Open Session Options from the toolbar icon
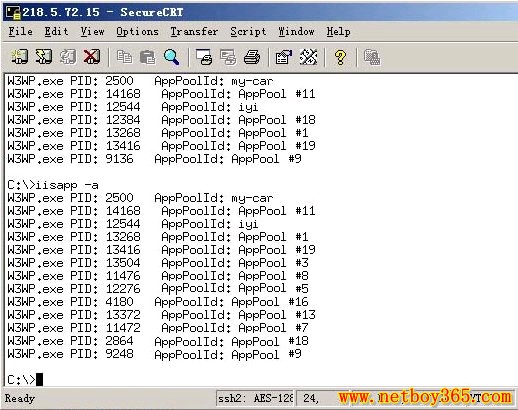The image size is (518, 410). pyautogui.click(x=284, y=57)
